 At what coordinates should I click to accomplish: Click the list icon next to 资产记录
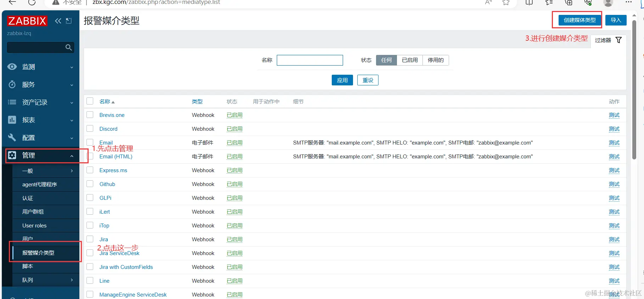[x=12, y=102]
